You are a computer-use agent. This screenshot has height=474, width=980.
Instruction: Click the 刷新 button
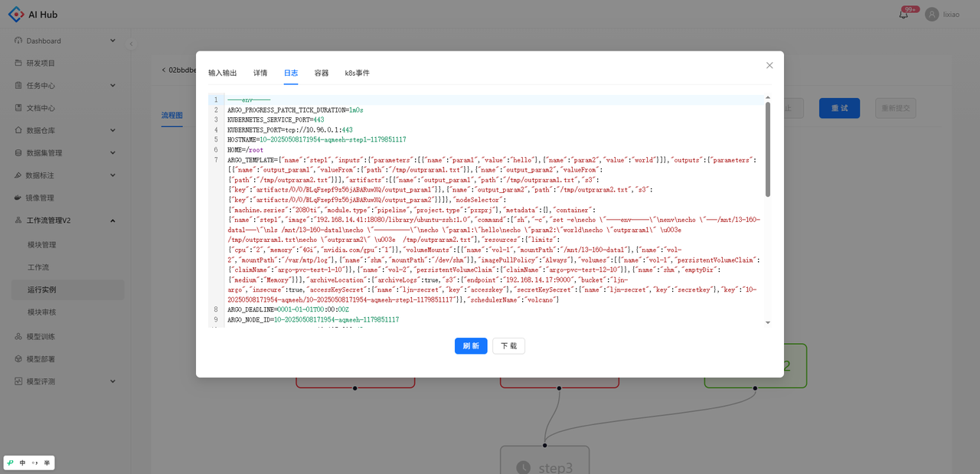click(x=471, y=346)
